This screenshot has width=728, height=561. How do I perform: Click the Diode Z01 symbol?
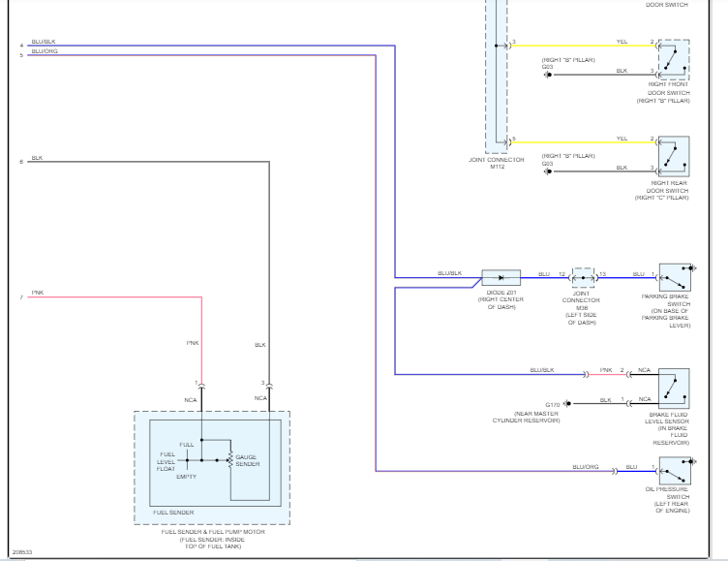coord(500,277)
